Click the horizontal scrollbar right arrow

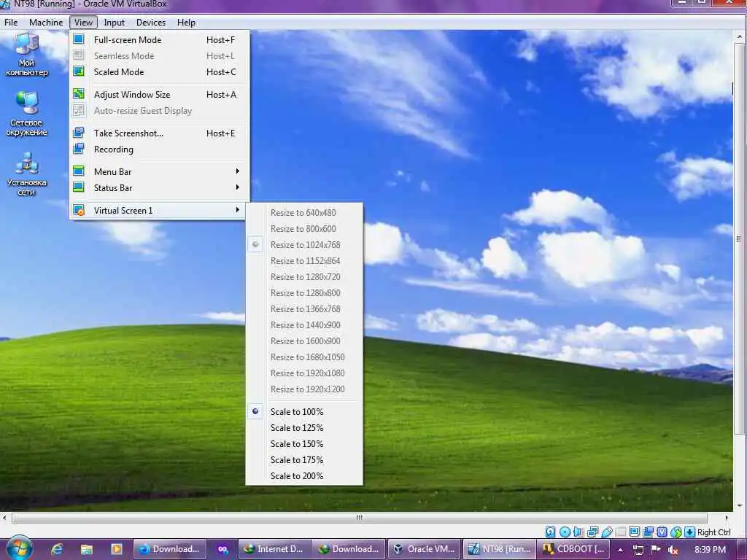click(x=726, y=518)
